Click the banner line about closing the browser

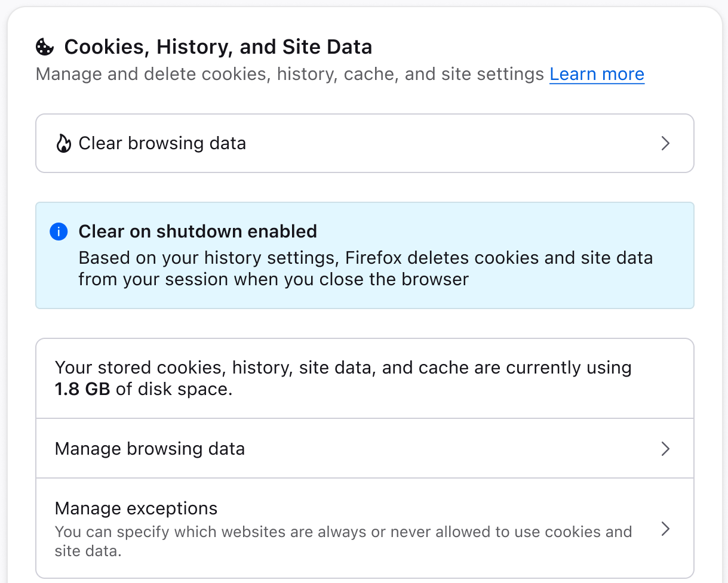pyautogui.click(x=274, y=279)
